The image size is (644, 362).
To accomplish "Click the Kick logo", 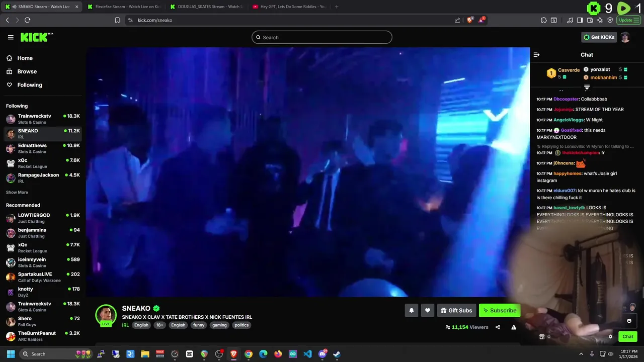I will coord(36,37).
